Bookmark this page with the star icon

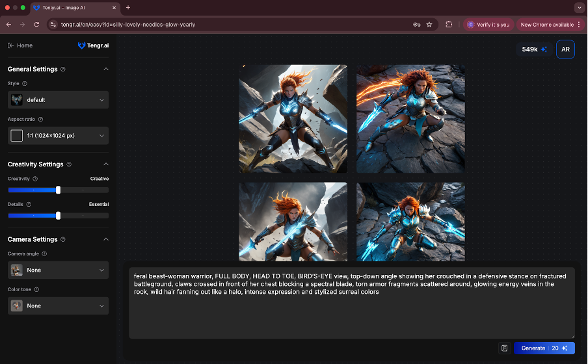(429, 25)
